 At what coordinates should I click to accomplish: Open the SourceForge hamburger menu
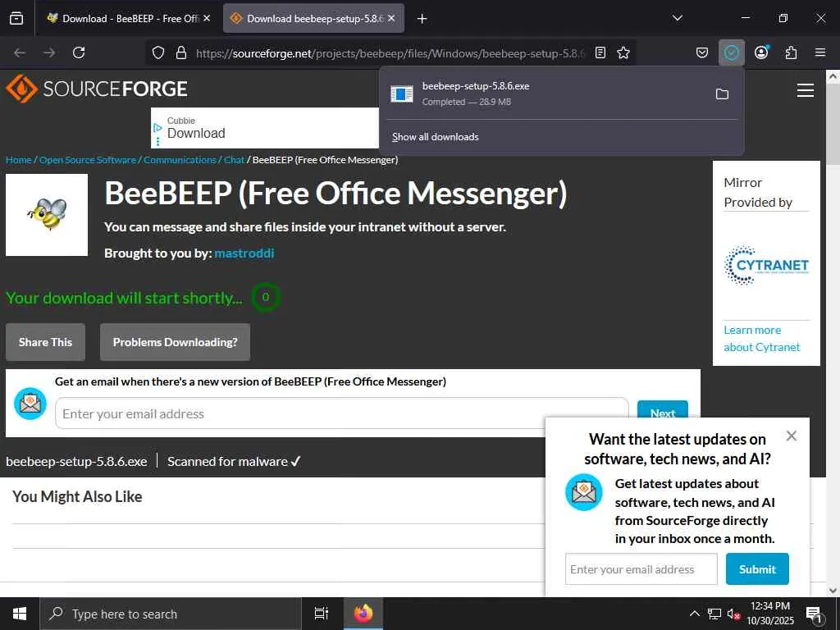pos(806,90)
